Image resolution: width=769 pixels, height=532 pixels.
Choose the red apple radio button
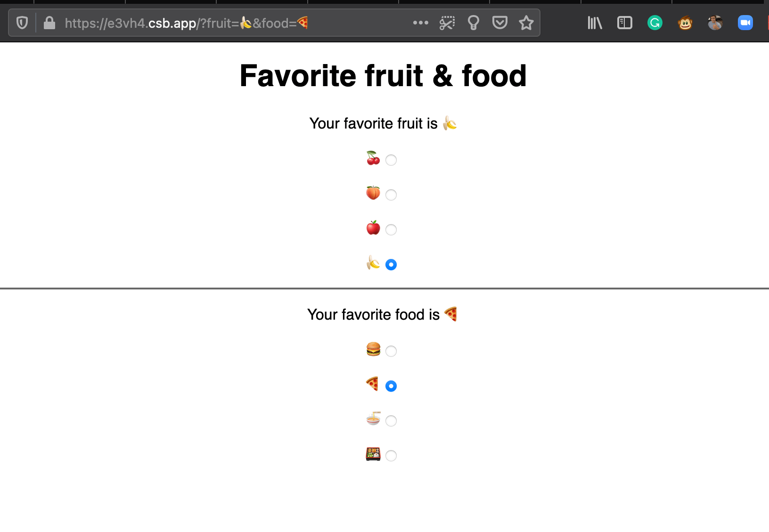(391, 230)
